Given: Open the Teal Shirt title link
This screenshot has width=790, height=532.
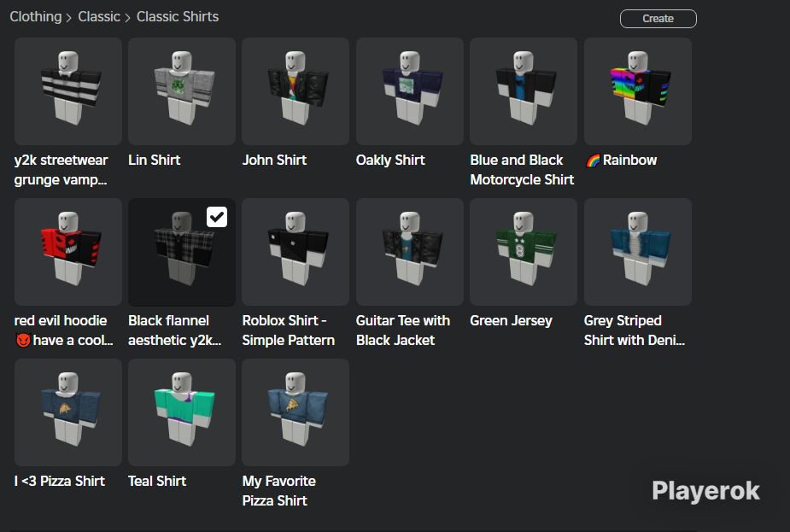Looking at the screenshot, I should coord(157,481).
